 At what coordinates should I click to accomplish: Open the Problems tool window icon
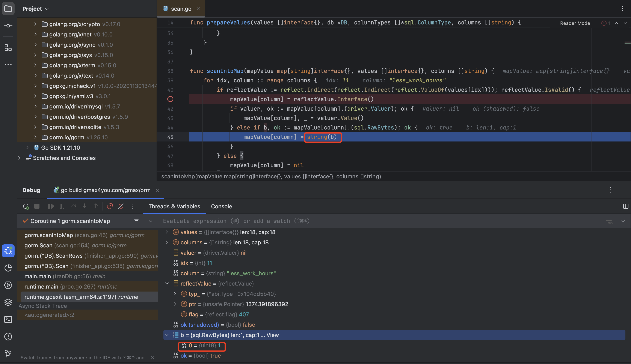[8, 337]
